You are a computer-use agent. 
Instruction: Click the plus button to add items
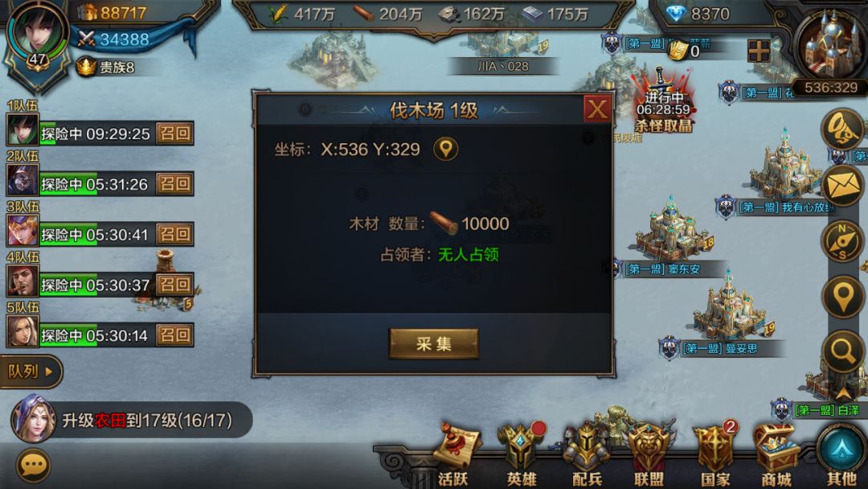tap(759, 51)
